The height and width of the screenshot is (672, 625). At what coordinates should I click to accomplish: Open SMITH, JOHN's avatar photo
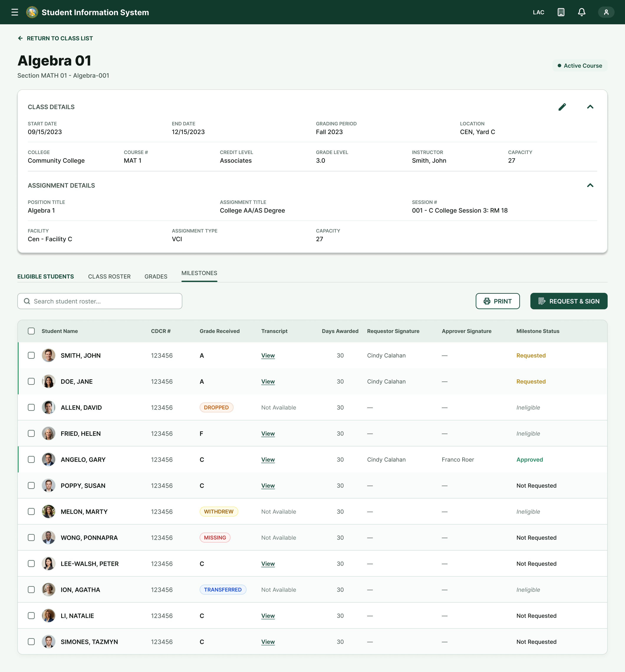click(x=48, y=355)
